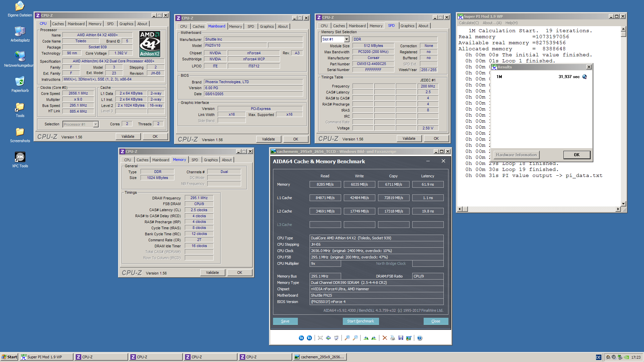Open Eigene Dateien desktop icon
Screen dimensions: 644x362
[20, 9]
